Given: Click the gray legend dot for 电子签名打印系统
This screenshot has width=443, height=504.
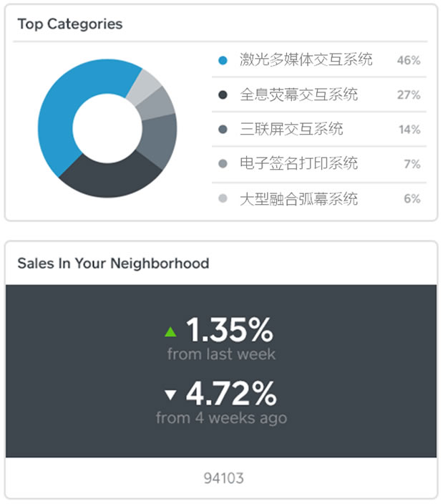Looking at the screenshot, I should coord(223,164).
